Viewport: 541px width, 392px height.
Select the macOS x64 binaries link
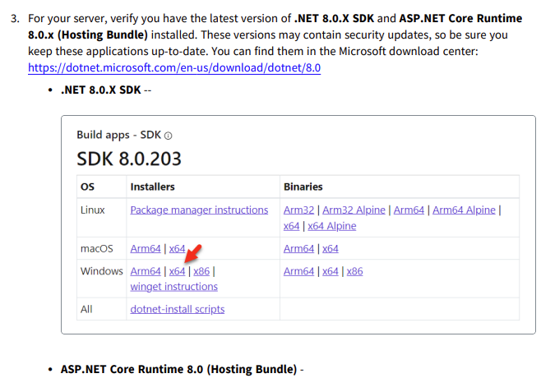click(x=330, y=248)
